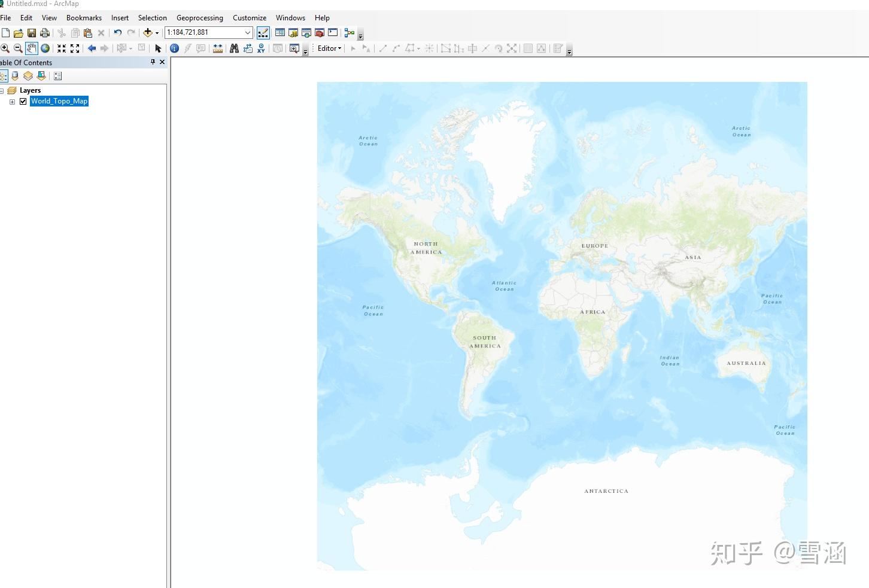Print the map
The height and width of the screenshot is (588, 869).
click(x=45, y=33)
